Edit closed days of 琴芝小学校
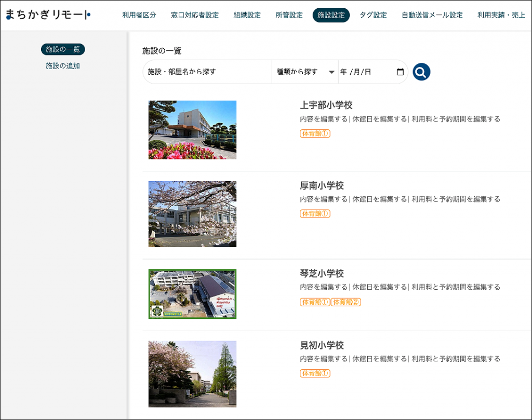532x420 pixels. (x=379, y=287)
